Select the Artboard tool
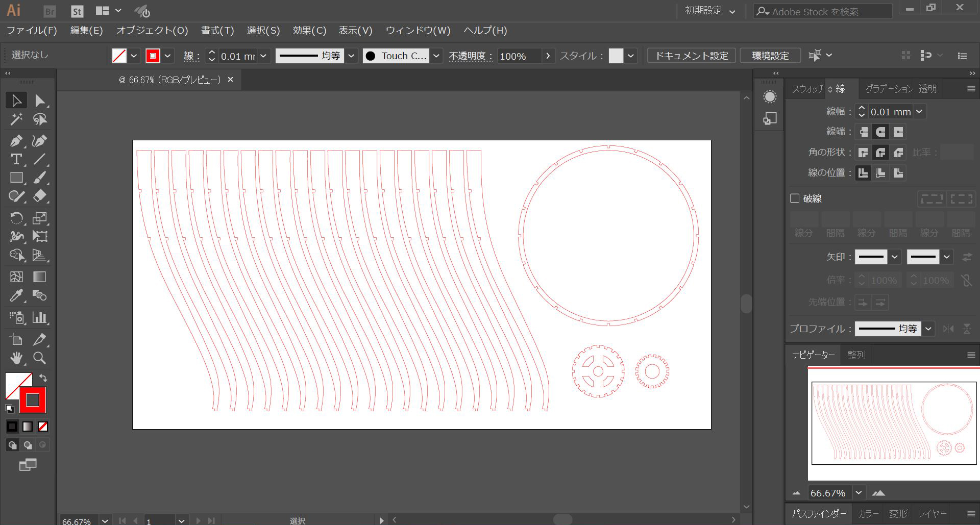 click(16, 339)
